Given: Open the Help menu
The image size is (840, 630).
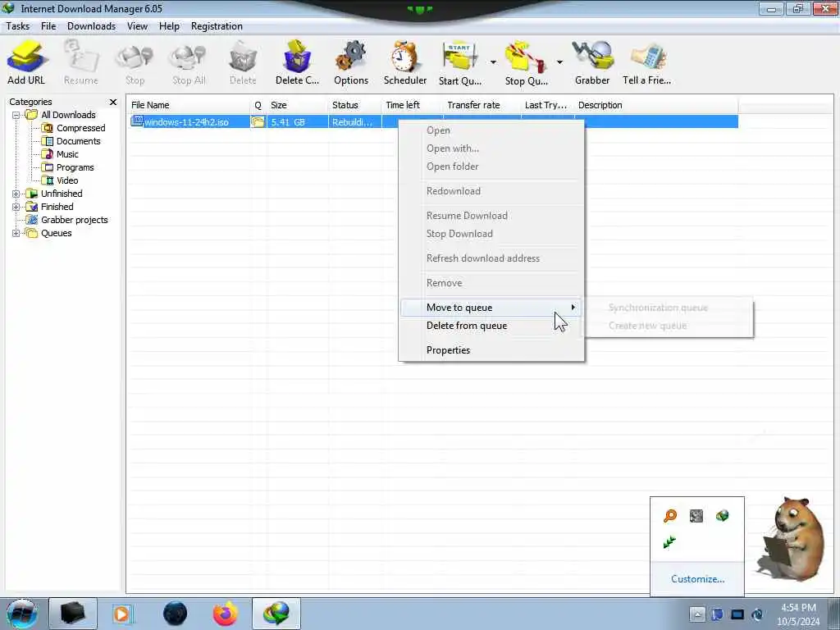Looking at the screenshot, I should point(169,26).
